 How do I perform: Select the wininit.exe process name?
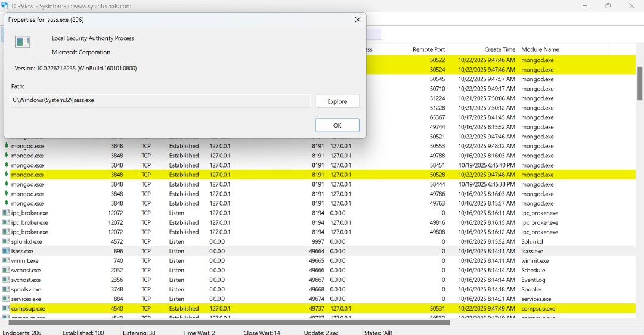pos(24,260)
